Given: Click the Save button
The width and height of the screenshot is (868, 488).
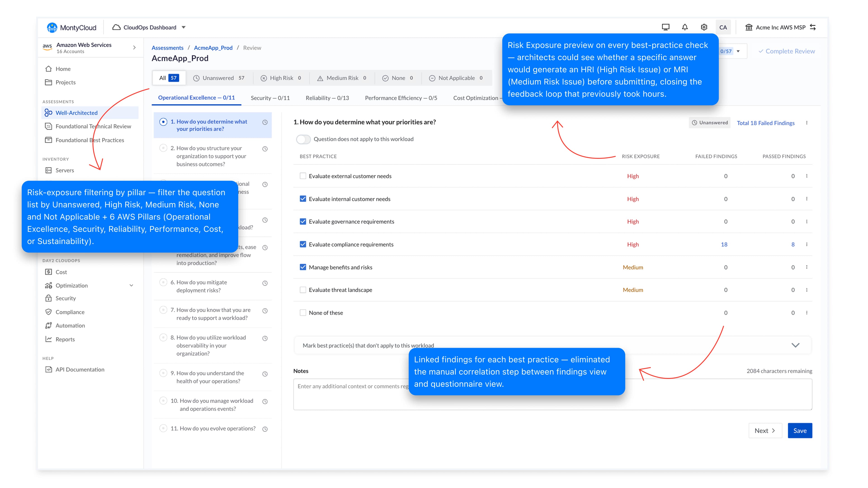Looking at the screenshot, I should [x=800, y=430].
